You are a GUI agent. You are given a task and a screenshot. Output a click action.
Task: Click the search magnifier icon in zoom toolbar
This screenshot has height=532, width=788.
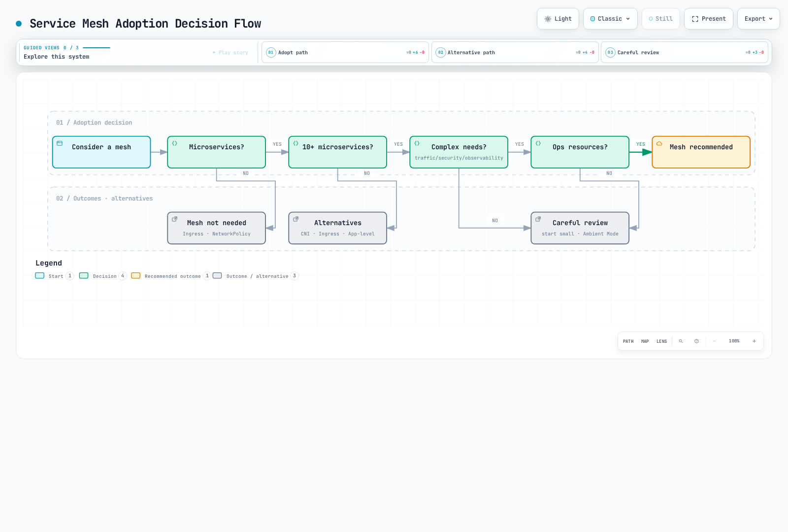point(681,341)
